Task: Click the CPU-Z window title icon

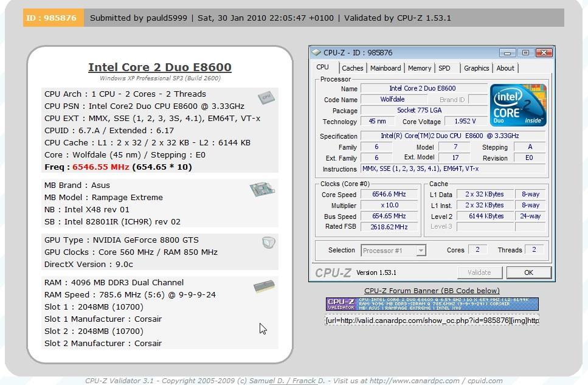Action: click(316, 52)
